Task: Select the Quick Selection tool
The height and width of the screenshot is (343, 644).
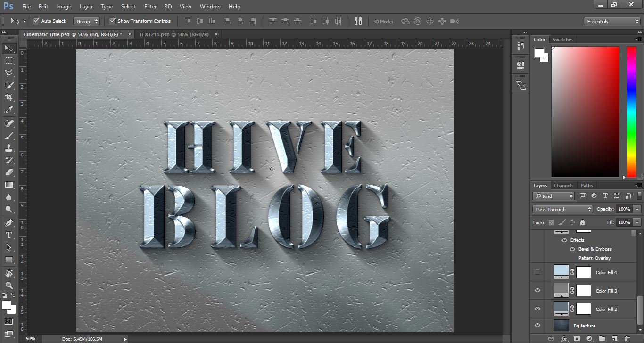Action: 9,85
